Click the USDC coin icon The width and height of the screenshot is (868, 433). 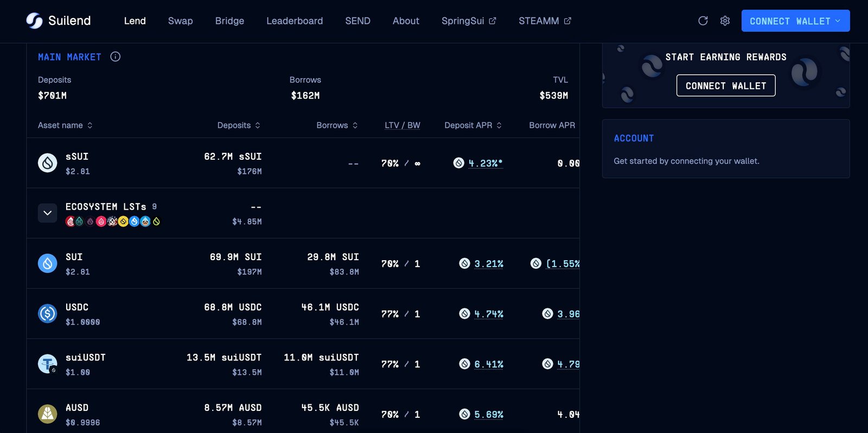click(x=48, y=313)
